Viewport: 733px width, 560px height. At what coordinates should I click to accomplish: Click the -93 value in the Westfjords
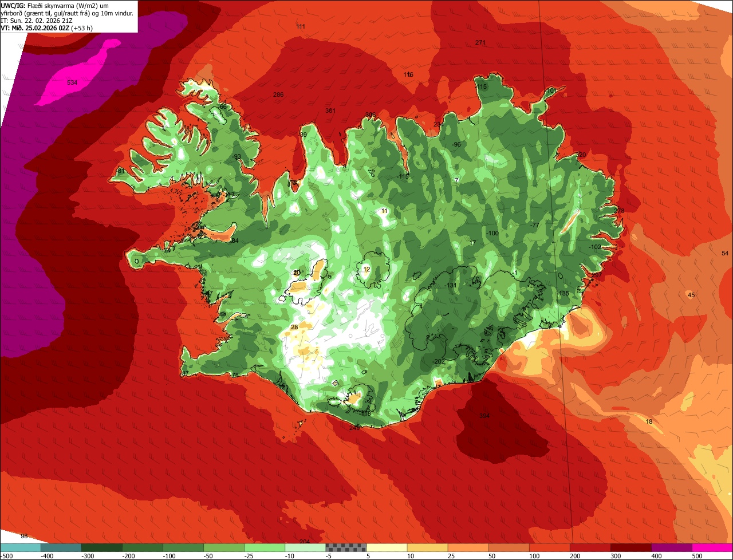[x=237, y=157]
